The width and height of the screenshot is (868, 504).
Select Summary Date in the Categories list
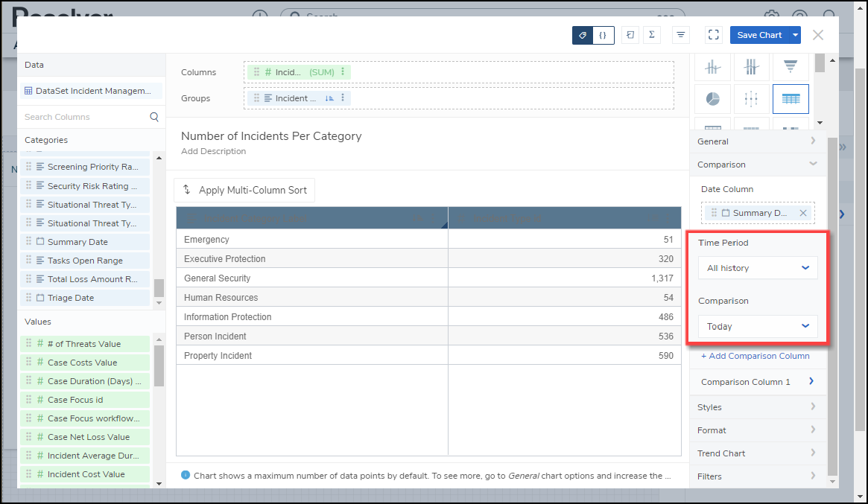77,242
